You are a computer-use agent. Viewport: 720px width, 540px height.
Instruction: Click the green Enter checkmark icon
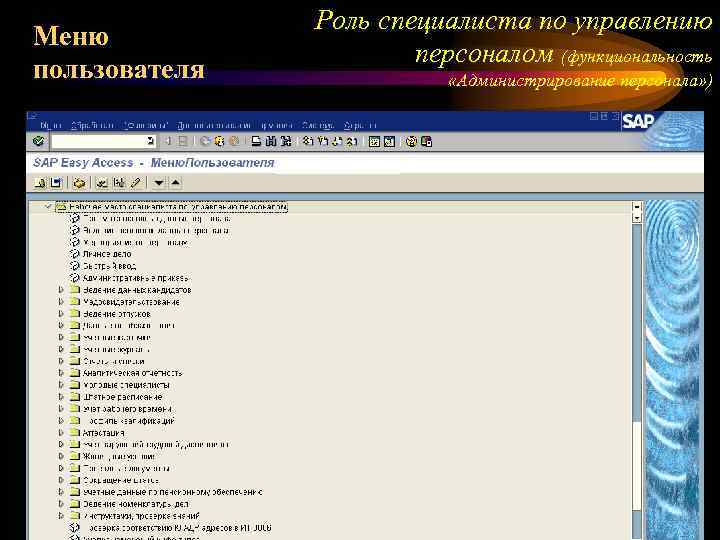coord(38,141)
